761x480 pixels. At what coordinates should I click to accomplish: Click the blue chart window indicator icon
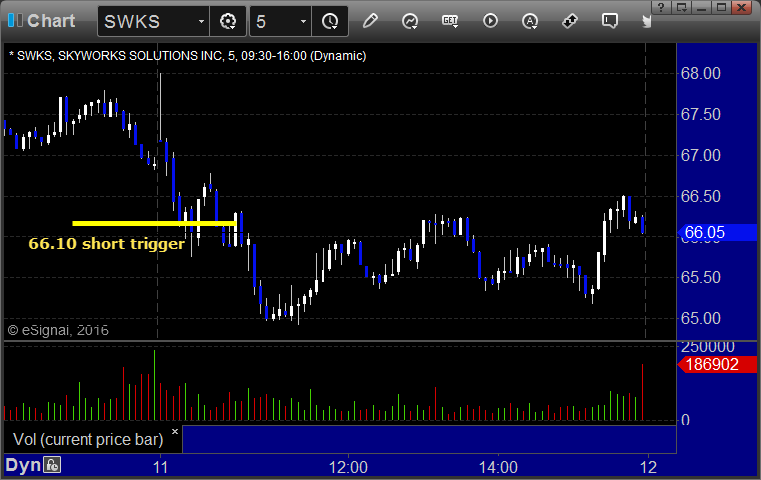click(x=15, y=20)
